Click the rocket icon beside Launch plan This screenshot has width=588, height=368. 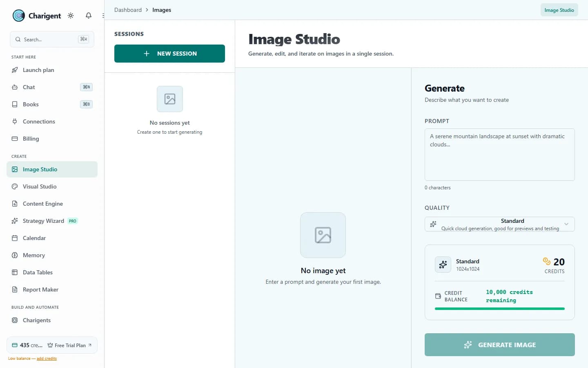click(15, 70)
